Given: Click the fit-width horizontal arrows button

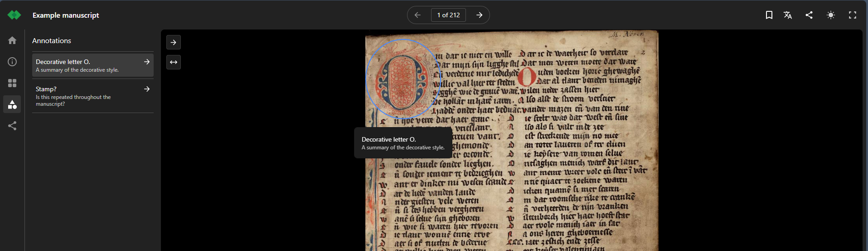Looking at the screenshot, I should click(x=174, y=62).
